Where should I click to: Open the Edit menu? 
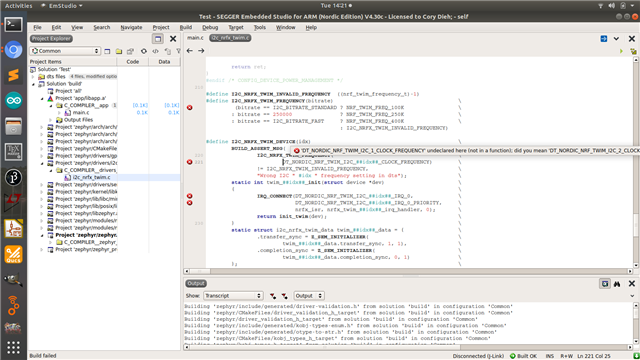(x=56, y=27)
